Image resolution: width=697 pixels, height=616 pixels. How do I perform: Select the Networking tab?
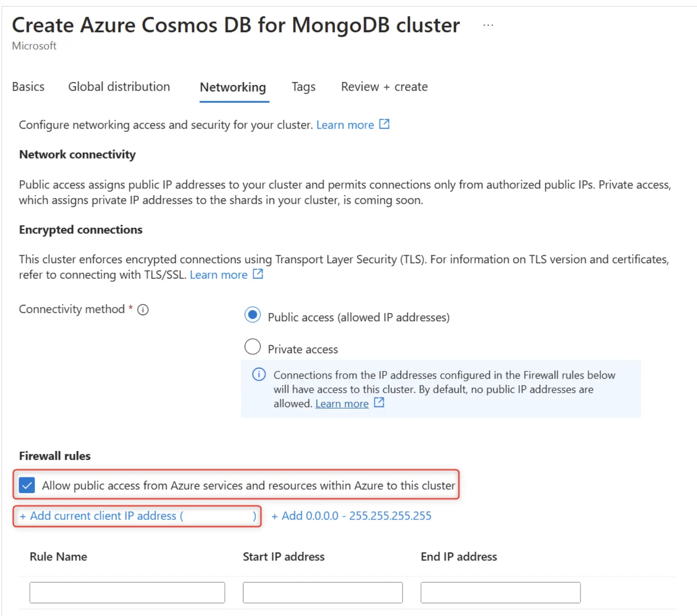pos(233,87)
